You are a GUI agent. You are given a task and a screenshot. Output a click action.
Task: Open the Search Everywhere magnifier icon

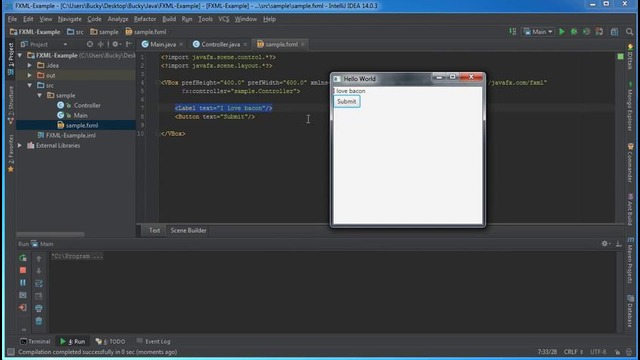click(629, 32)
